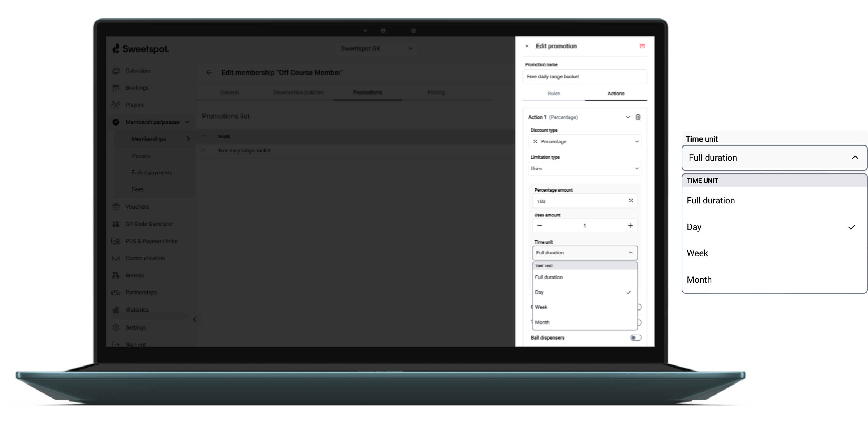Switch to the General tab

click(x=230, y=92)
